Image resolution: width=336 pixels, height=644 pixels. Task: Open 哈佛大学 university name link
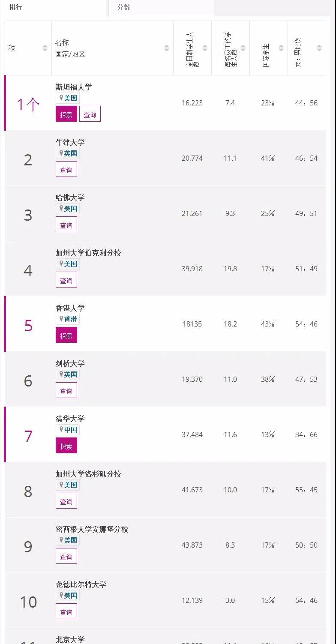coord(70,198)
